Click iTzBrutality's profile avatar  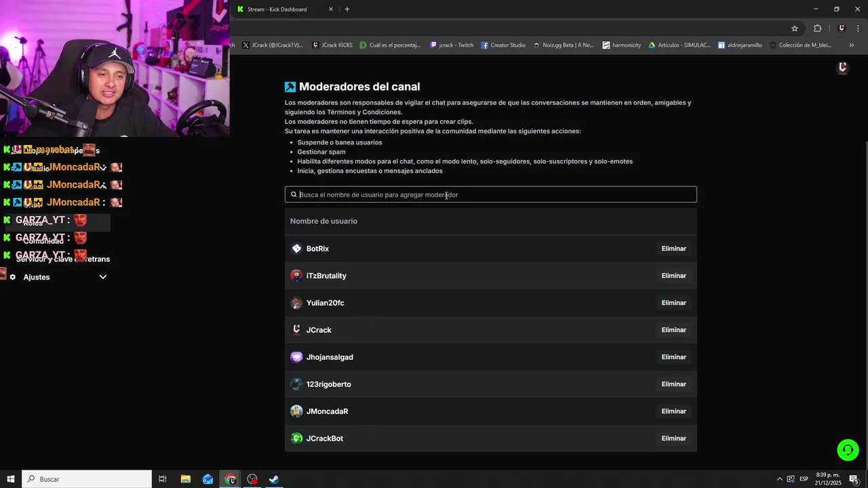pyautogui.click(x=296, y=276)
